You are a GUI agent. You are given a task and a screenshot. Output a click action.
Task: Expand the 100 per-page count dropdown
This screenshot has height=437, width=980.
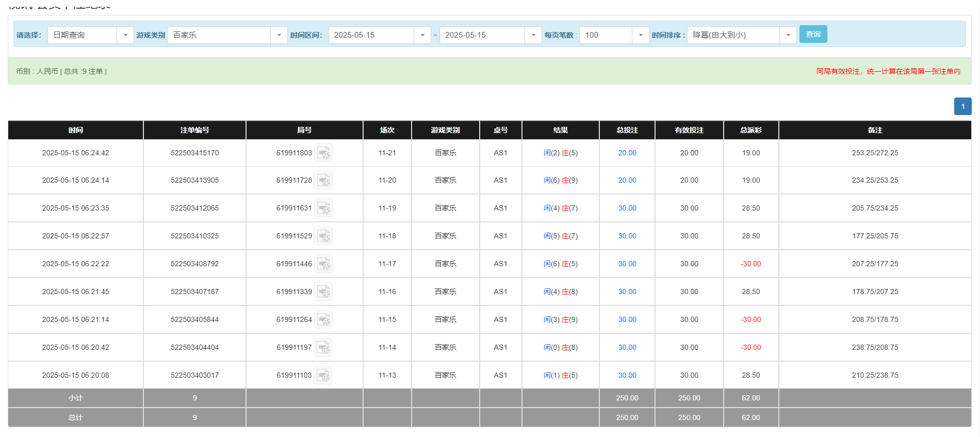click(640, 35)
